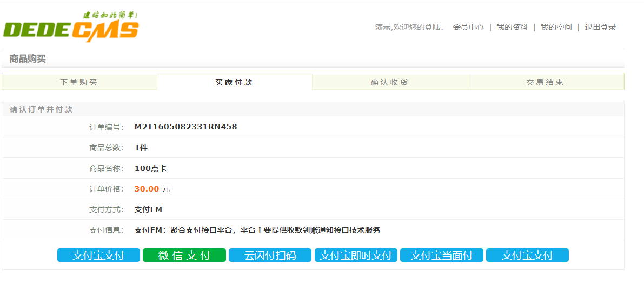Select the 下单购买 step tab
Screen dimensions: 644x290
point(79,82)
